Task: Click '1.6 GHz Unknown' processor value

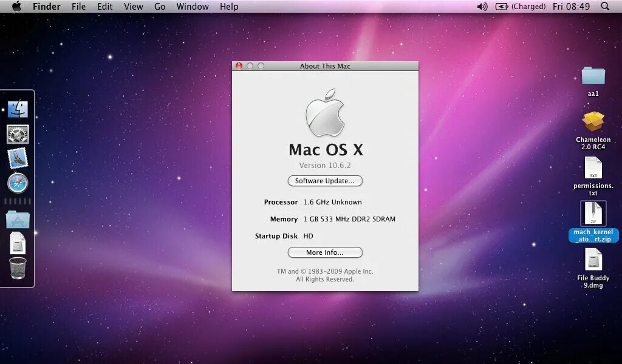Action: (x=332, y=202)
